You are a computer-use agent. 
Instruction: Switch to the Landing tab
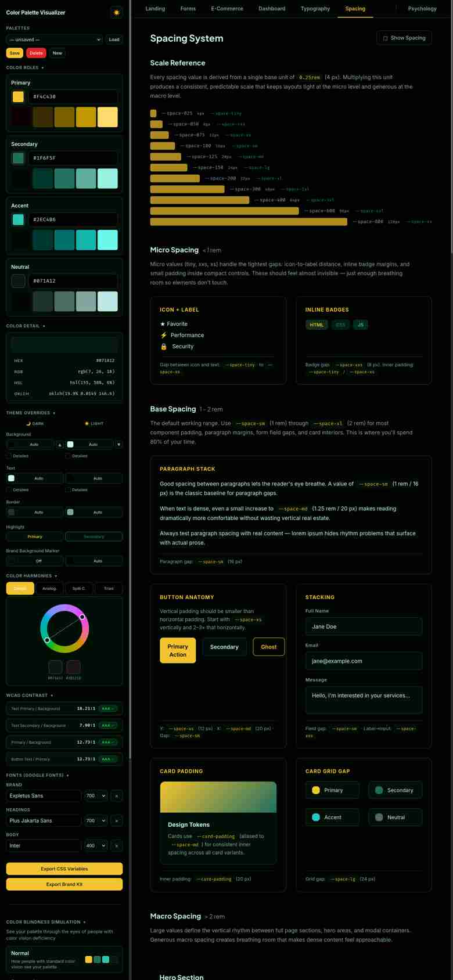coord(155,9)
